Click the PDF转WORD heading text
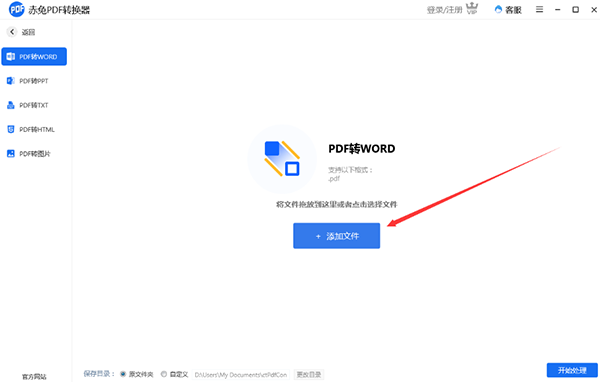600x382 pixels. tap(362, 149)
